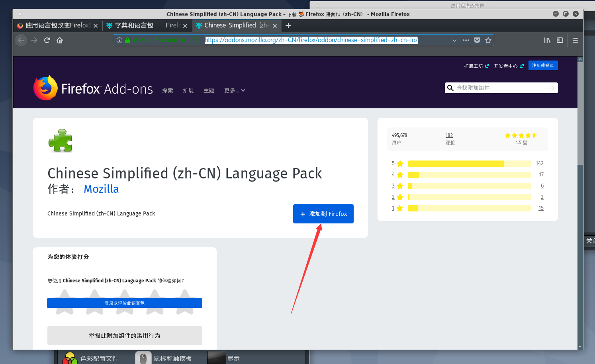This screenshot has height=364, width=595.
Task: Open the 扩展工坊 external link
Action: pyautogui.click(x=476, y=66)
